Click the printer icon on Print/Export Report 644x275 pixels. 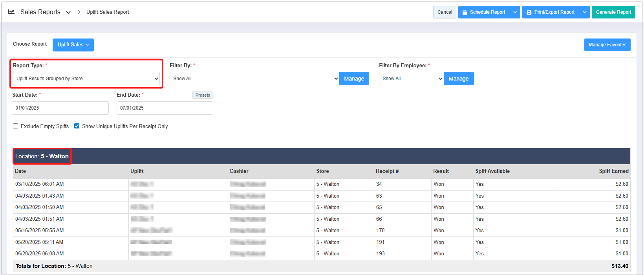coord(529,12)
